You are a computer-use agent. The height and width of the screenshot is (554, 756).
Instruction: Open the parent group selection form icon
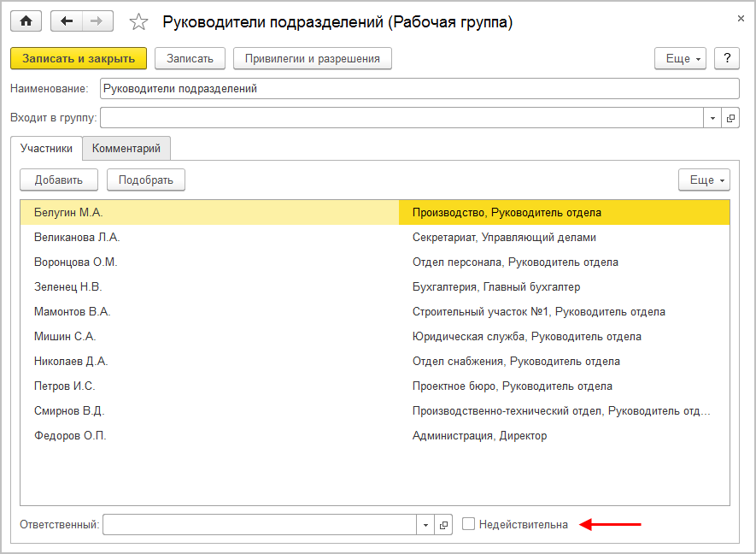coord(730,117)
